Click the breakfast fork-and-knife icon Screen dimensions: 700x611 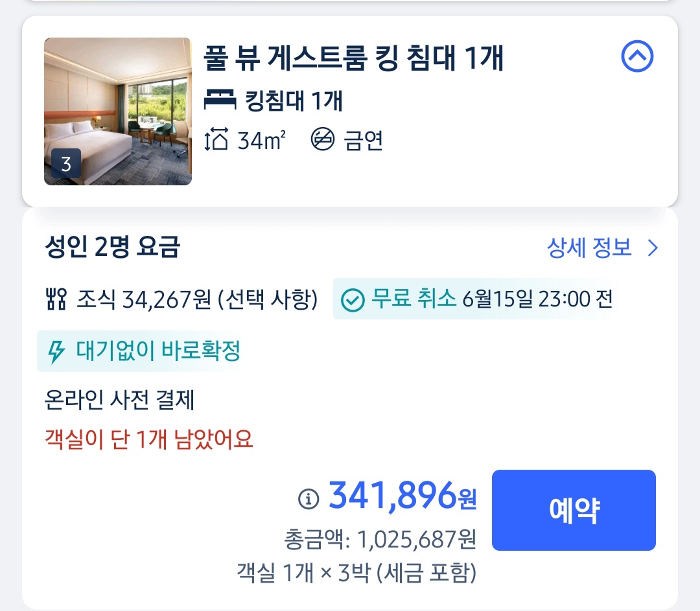(56, 299)
